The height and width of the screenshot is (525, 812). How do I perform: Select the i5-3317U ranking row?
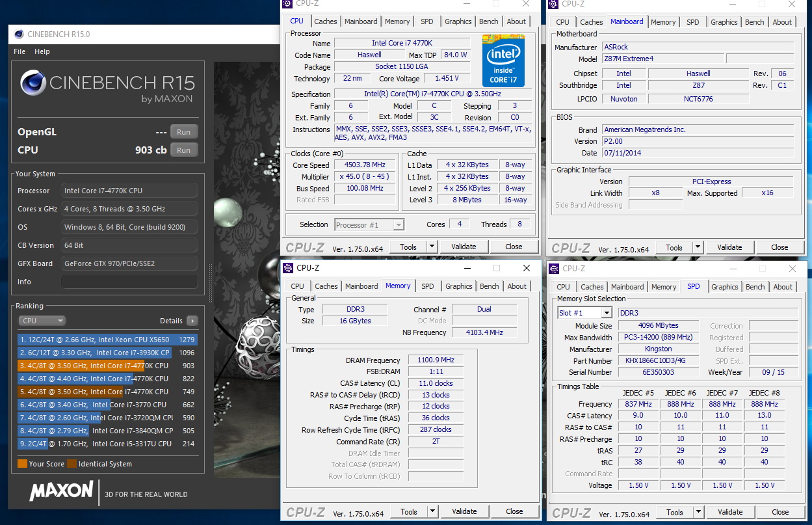(x=108, y=444)
